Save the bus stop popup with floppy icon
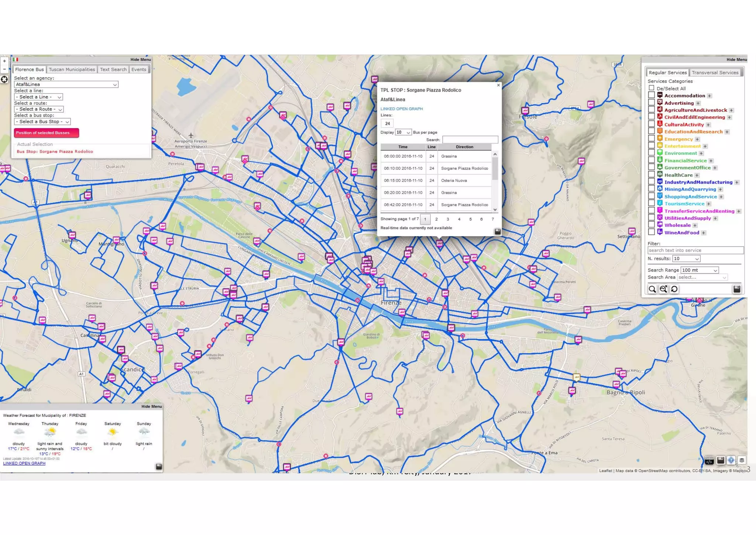The image size is (756, 535). tap(497, 232)
